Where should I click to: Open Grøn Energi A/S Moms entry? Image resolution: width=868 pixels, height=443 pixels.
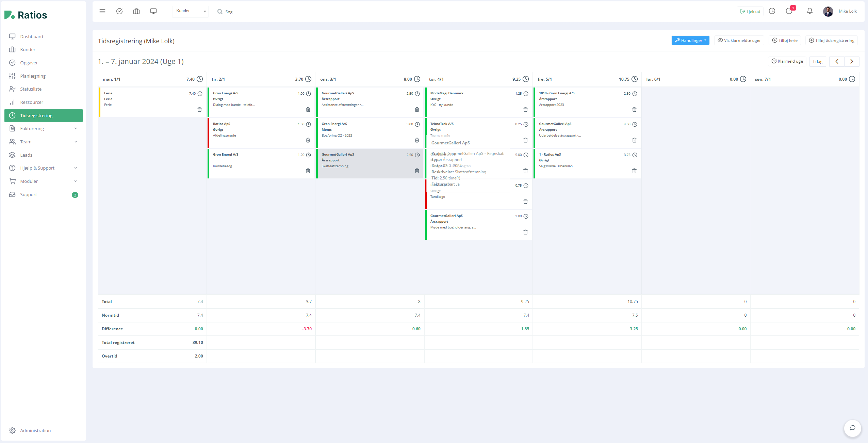pyautogui.click(x=370, y=133)
